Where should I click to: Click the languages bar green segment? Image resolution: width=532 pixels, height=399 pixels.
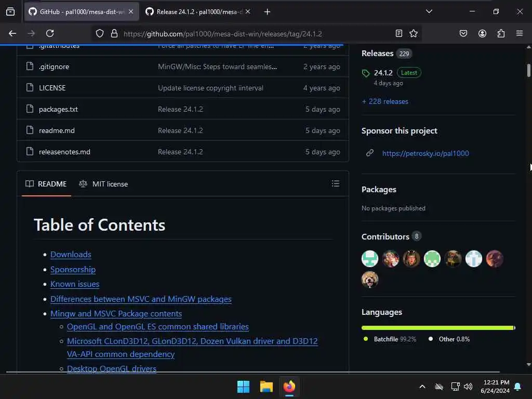(x=437, y=328)
